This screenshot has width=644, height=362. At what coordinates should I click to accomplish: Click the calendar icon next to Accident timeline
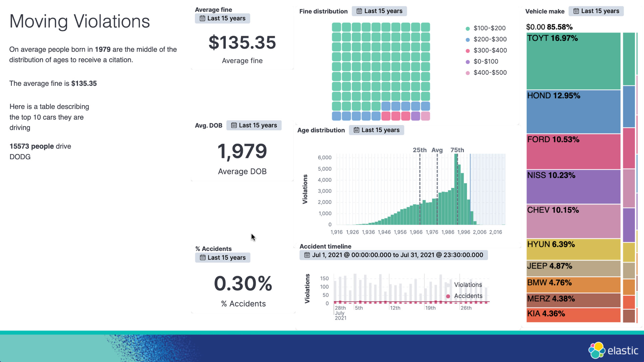307,255
